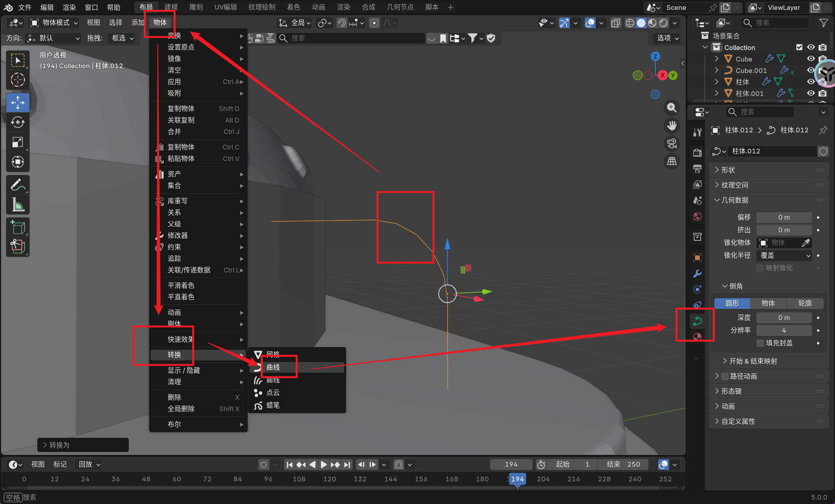Choose 曲线 in the 转换 submenu
Image resolution: width=835 pixels, height=504 pixels.
point(273,367)
